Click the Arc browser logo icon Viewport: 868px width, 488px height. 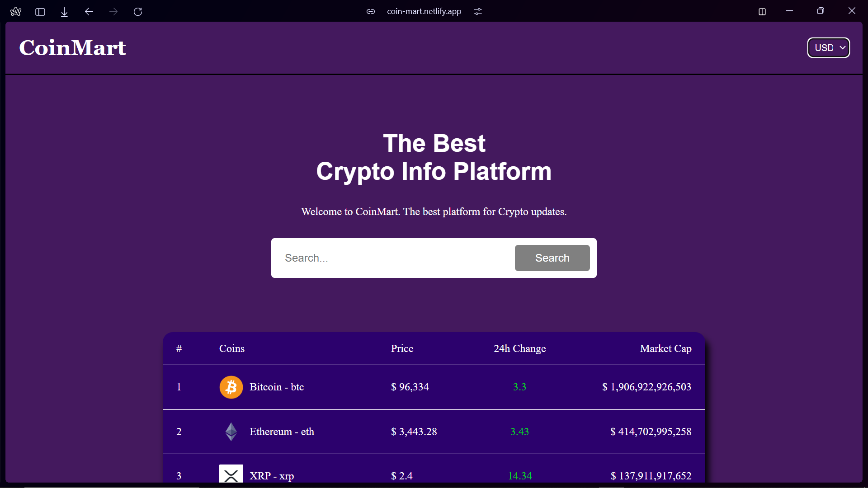coord(16,12)
